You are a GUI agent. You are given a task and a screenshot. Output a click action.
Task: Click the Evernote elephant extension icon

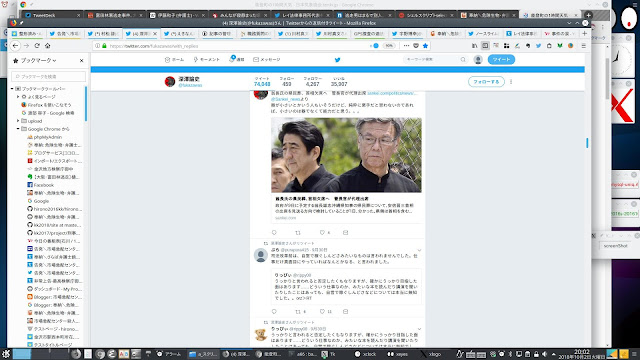(x=528, y=46)
